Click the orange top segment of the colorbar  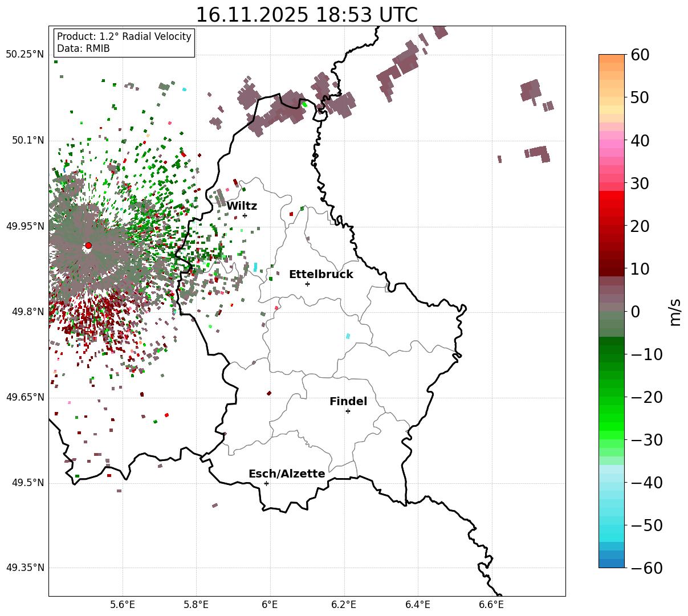[612, 59]
